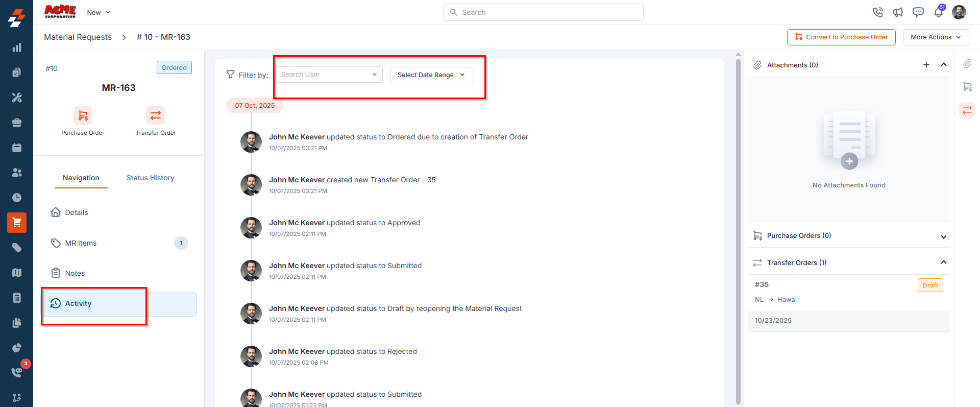Image resolution: width=980 pixels, height=407 pixels.
Task: Click the phone call icon in header
Action: (x=877, y=12)
